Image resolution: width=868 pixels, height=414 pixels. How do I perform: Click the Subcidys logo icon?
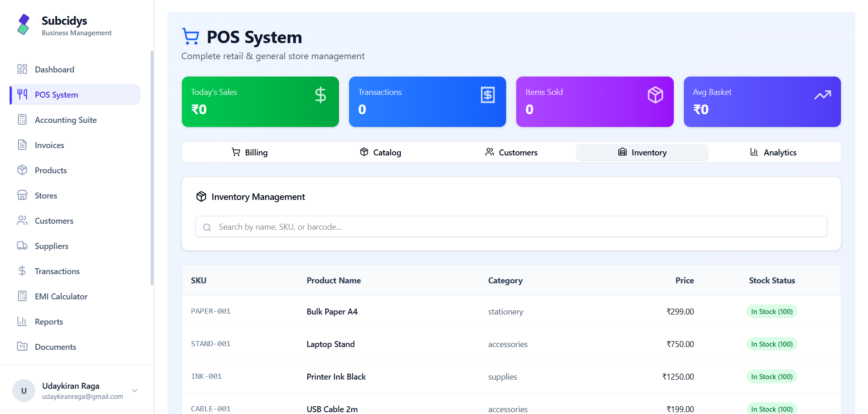point(23,25)
